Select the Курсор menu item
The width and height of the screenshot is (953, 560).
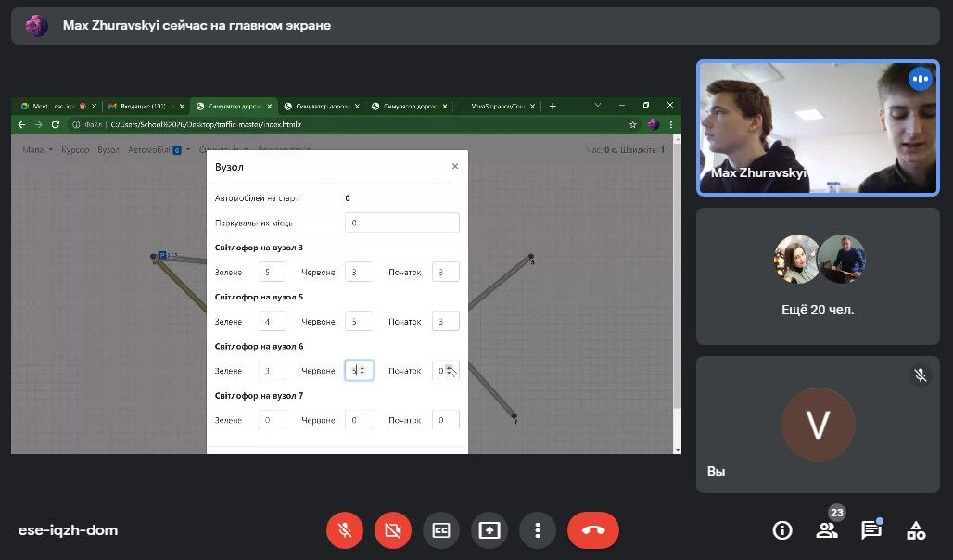click(x=75, y=149)
